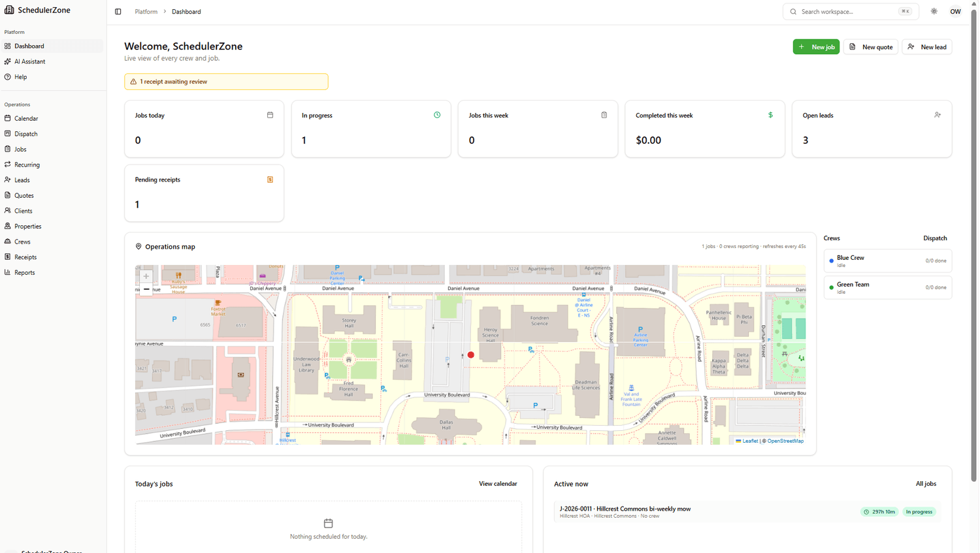Select the Blue Crew row
The image size is (980, 553).
pos(887,261)
